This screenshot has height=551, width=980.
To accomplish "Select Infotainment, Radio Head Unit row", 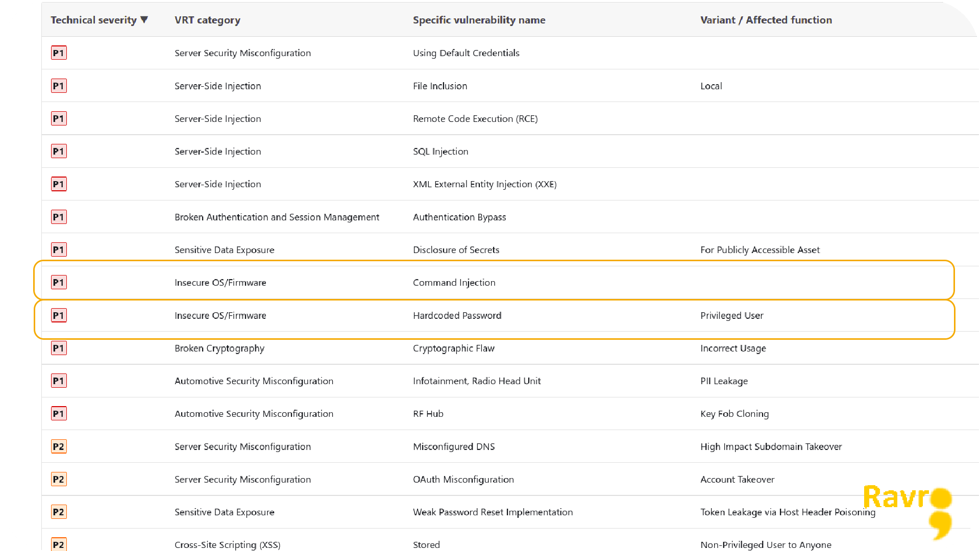I will (510, 381).
